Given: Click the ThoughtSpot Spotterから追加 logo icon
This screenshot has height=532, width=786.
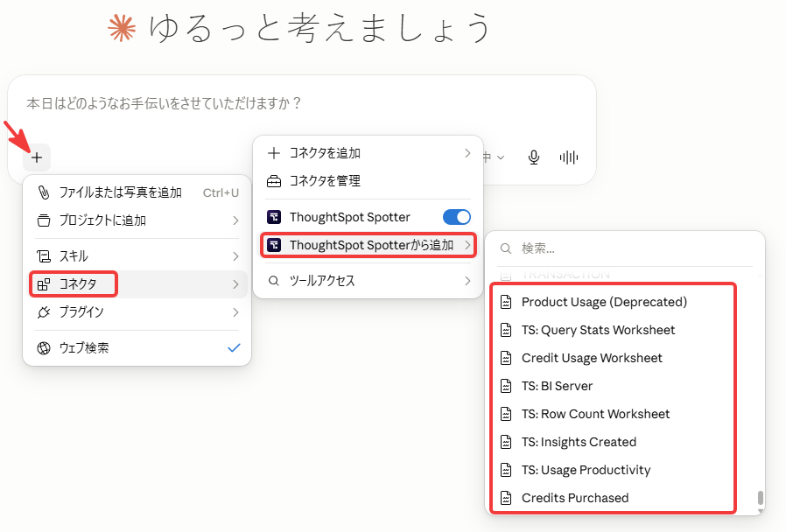Looking at the screenshot, I should (x=274, y=245).
